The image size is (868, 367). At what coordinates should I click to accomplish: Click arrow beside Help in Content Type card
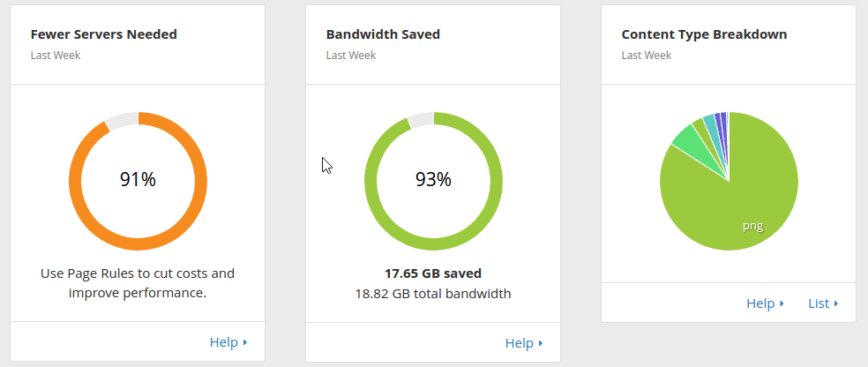[782, 303]
